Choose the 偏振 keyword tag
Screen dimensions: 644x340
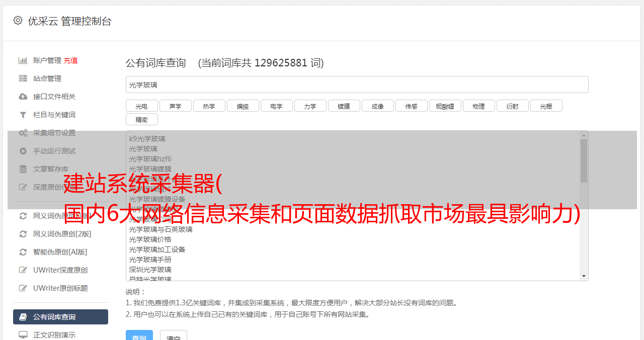pos(243,106)
